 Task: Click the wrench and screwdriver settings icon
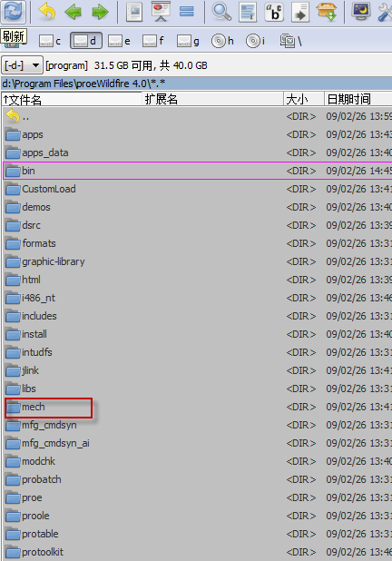tap(385, 12)
